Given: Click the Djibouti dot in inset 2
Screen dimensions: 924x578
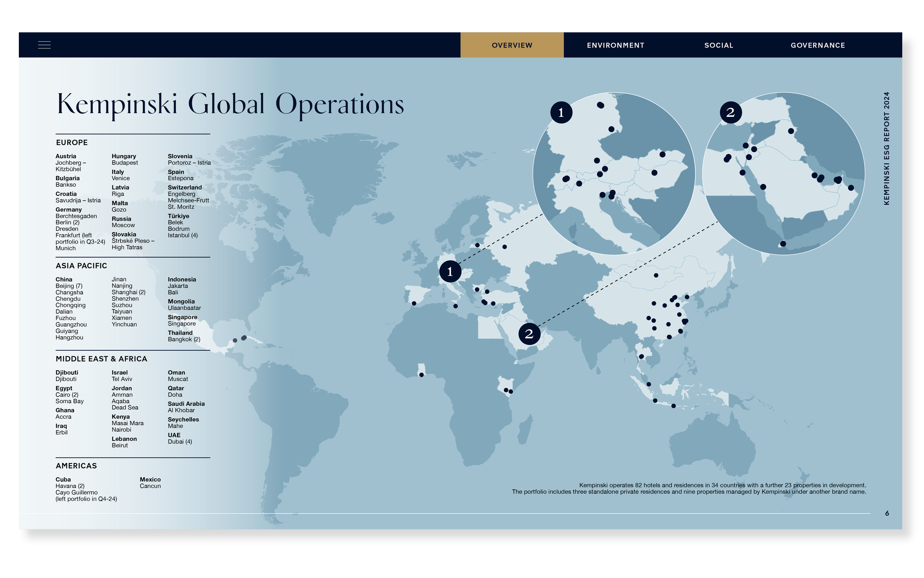Looking at the screenshot, I should [782, 244].
